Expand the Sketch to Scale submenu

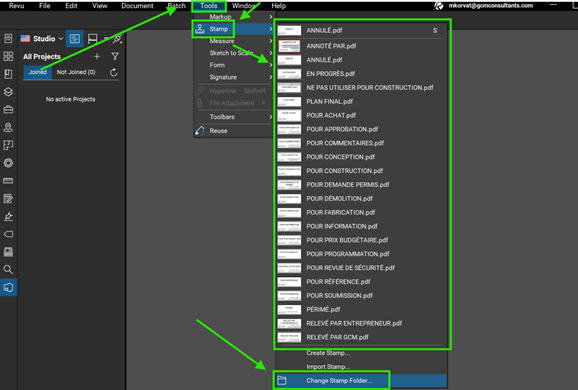pos(233,53)
